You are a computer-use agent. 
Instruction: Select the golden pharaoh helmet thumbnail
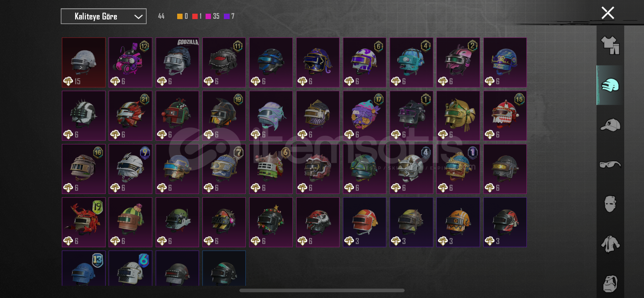pos(458,116)
